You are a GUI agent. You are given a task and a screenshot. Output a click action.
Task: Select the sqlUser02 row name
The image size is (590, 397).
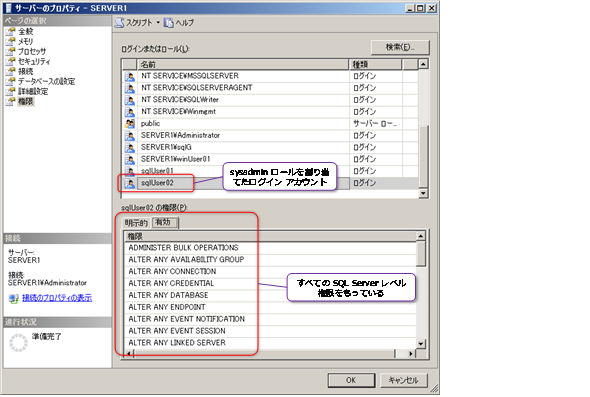click(x=157, y=183)
